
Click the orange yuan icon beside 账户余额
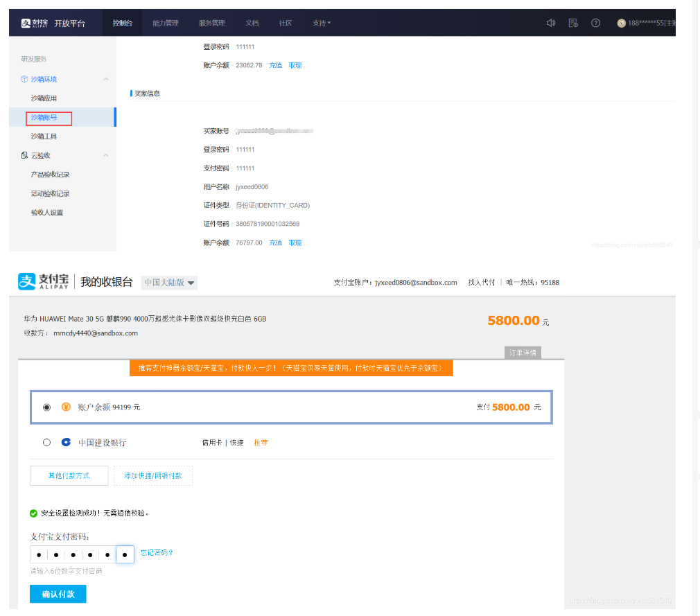click(66, 407)
